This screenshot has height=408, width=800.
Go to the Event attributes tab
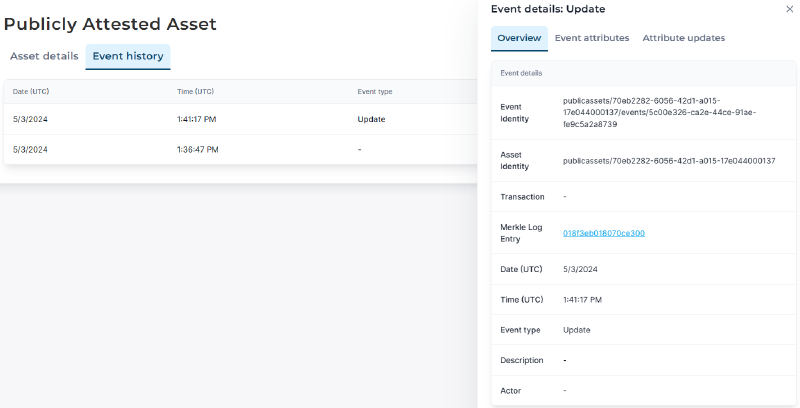pos(592,38)
